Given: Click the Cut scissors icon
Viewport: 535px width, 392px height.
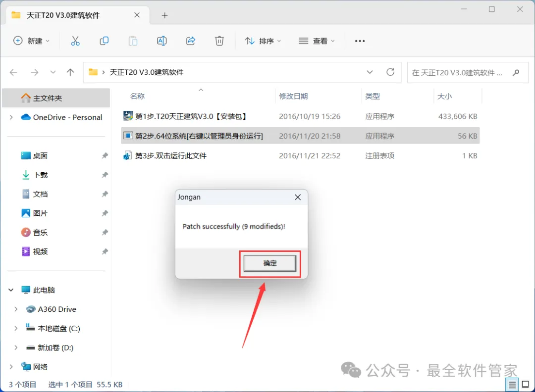Looking at the screenshot, I should (75, 41).
